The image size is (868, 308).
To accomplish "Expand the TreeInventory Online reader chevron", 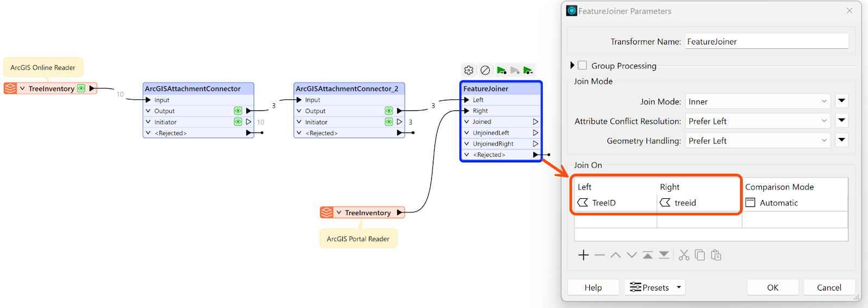I will coord(22,88).
